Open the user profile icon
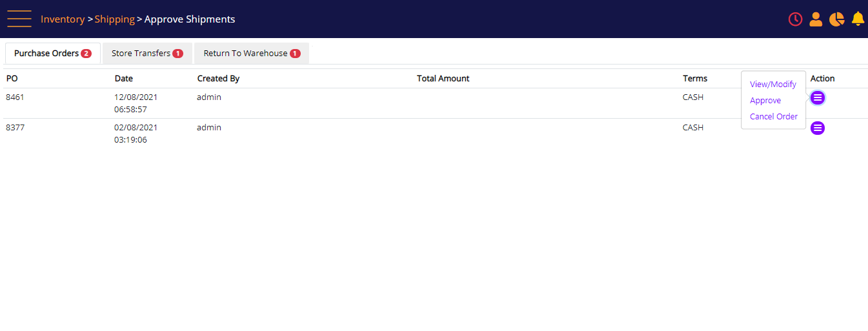This screenshot has width=868, height=331. tap(816, 19)
